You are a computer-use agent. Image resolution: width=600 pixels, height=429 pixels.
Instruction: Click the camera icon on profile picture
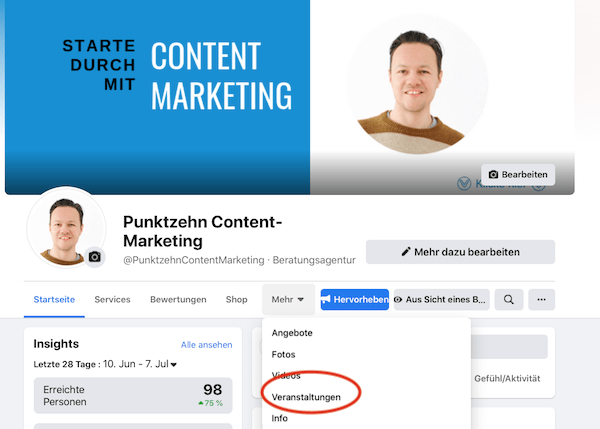coord(95,257)
